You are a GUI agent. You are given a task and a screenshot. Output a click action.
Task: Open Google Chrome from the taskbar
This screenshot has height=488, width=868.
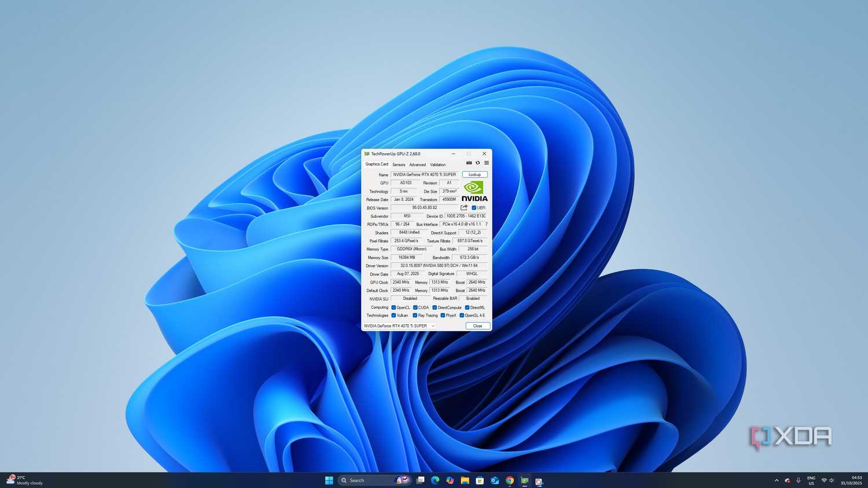(x=510, y=480)
